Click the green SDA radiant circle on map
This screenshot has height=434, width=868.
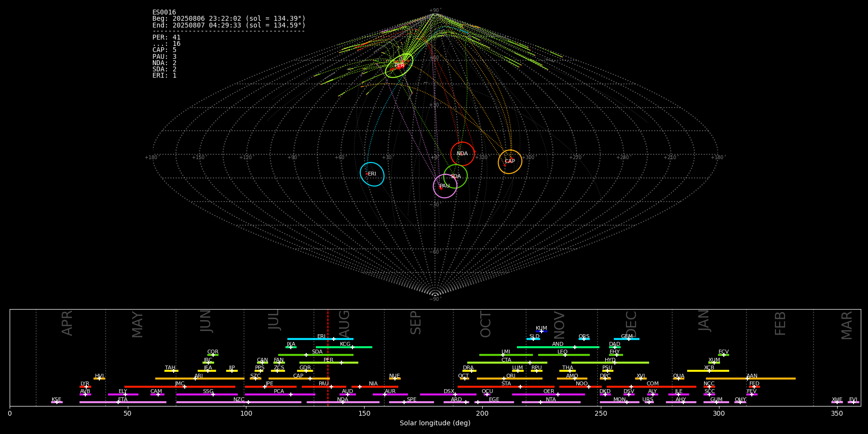(456, 176)
